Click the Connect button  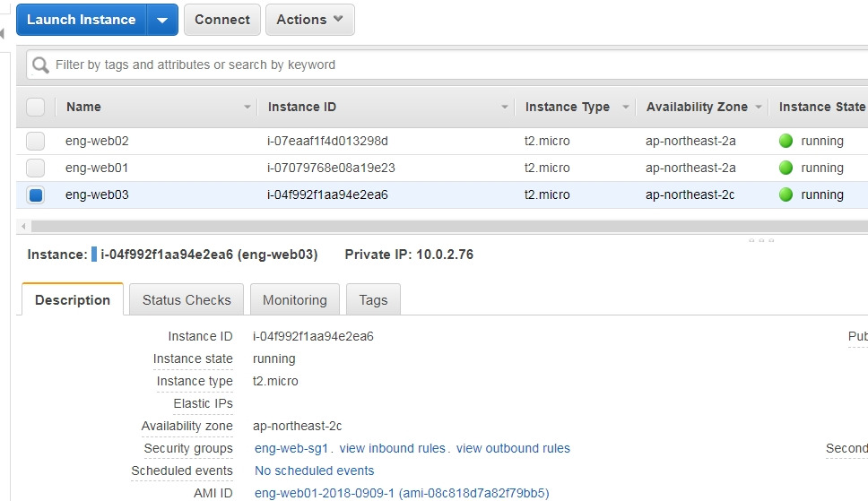click(x=222, y=20)
